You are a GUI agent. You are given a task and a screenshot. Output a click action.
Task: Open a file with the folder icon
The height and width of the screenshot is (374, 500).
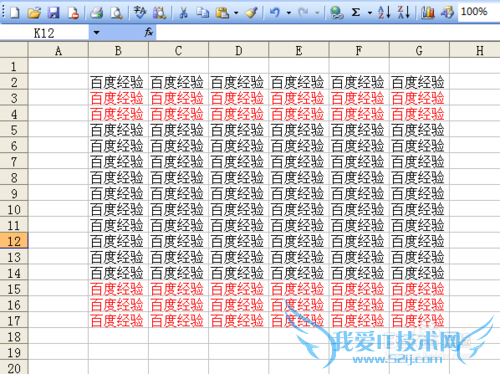point(34,13)
